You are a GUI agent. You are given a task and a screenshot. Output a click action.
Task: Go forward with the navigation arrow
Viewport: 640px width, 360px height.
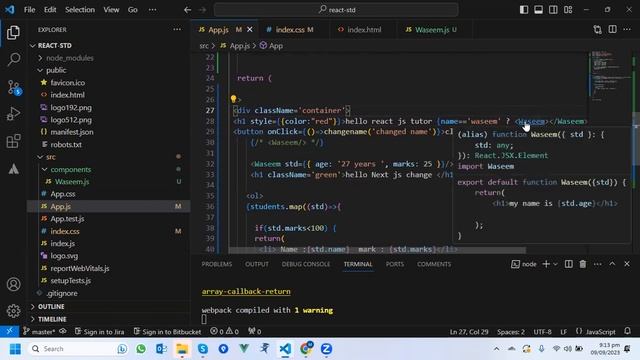pos(202,9)
